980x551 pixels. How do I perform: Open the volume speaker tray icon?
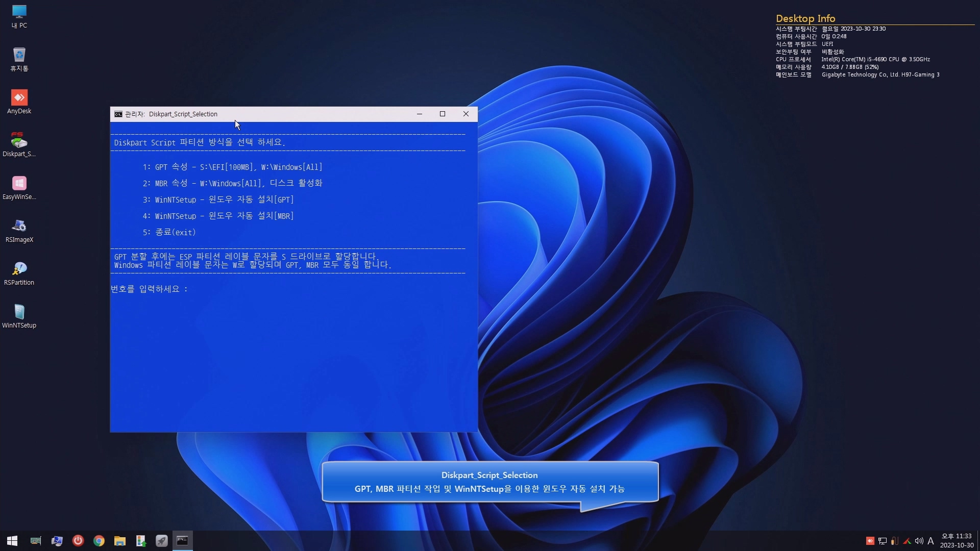point(919,541)
